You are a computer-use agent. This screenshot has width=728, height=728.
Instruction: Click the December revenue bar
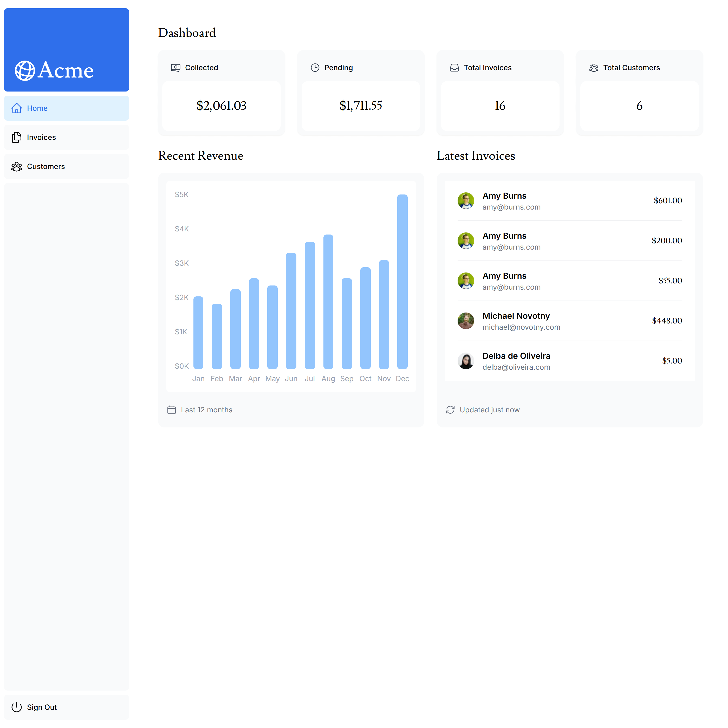pyautogui.click(x=402, y=282)
